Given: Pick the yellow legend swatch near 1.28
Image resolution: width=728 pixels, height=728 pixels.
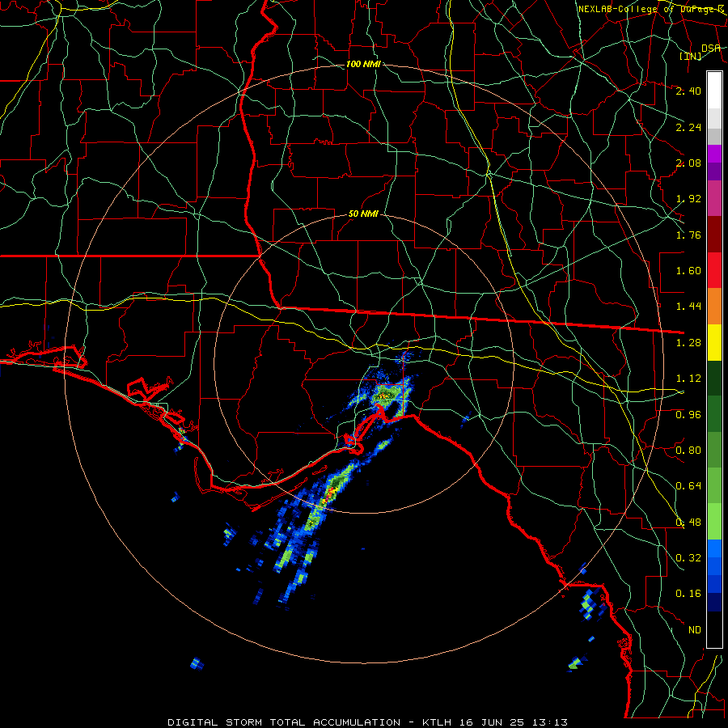Looking at the screenshot, I should (x=714, y=343).
